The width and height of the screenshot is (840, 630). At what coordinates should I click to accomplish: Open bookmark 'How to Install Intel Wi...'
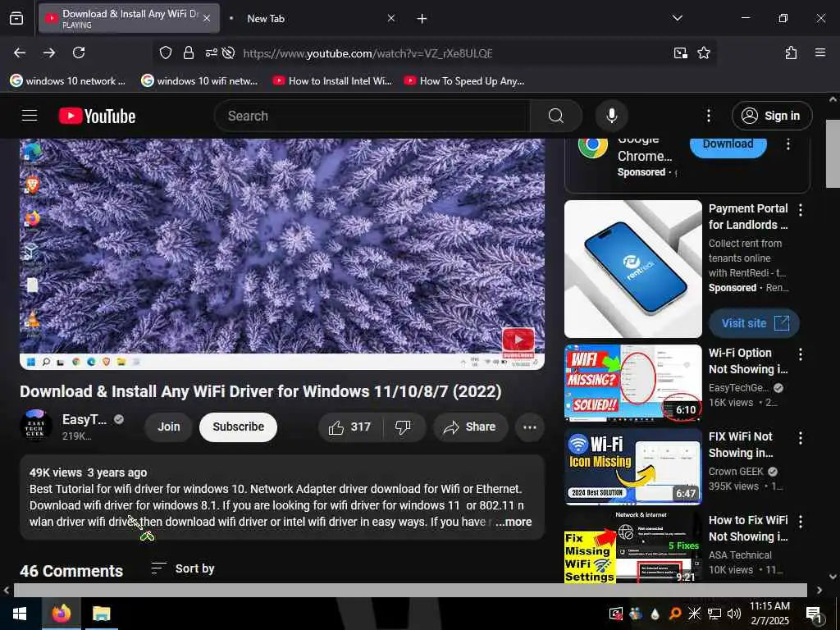click(x=332, y=81)
